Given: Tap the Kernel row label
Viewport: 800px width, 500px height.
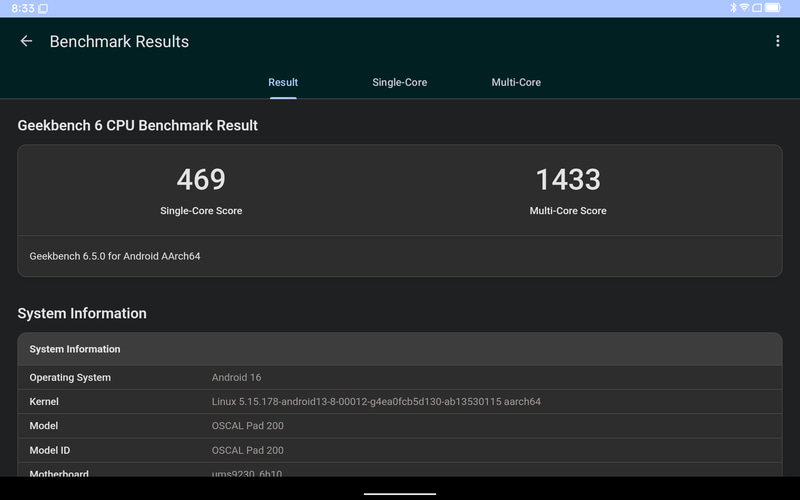Looking at the screenshot, I should pos(44,402).
